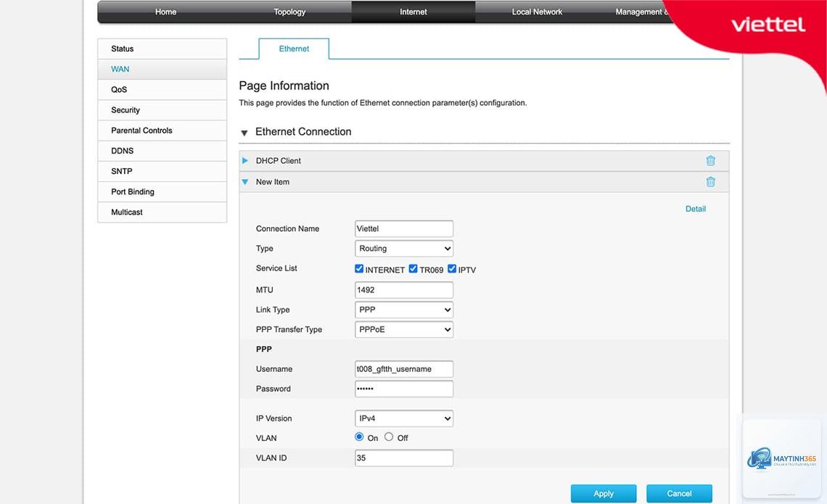Toggle the INTERNET service checkbox
The image size is (827, 504).
[x=359, y=268]
